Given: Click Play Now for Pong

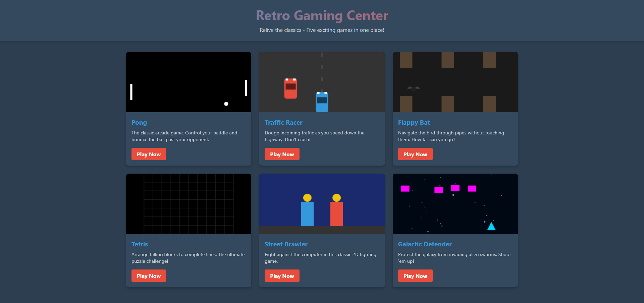Looking at the screenshot, I should [x=149, y=154].
